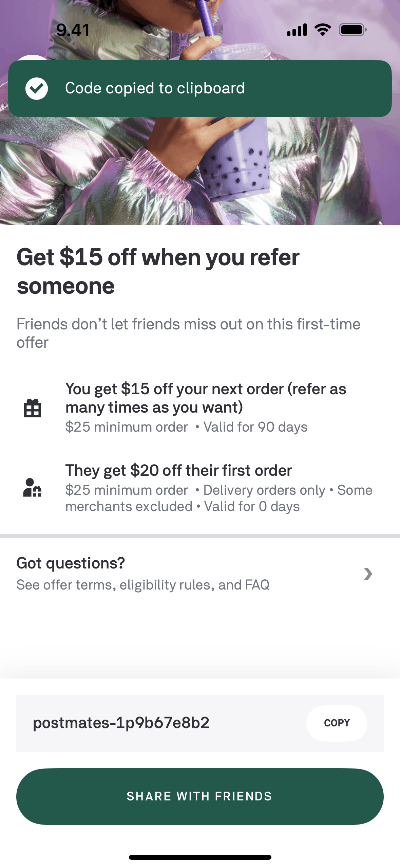Tap the "Get $15 off when you refer someone" heading
This screenshot has width=400, height=868.
158,271
